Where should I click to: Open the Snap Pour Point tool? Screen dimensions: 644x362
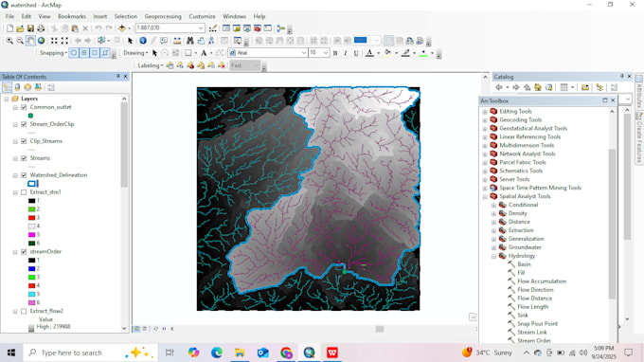click(537, 324)
